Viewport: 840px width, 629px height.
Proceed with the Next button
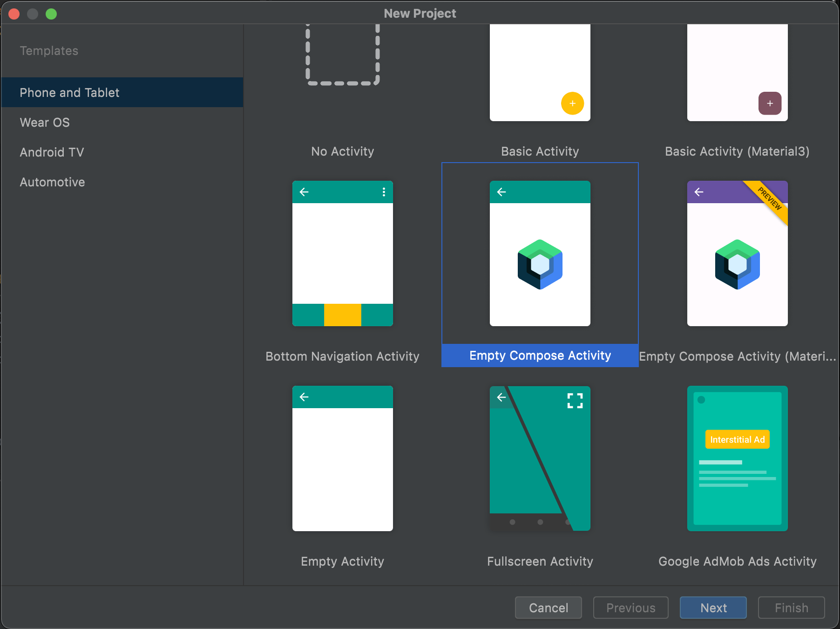(713, 608)
